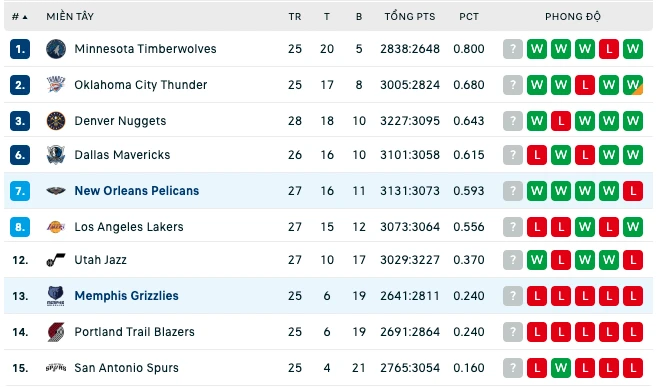Click the Portland Trail Blazers logo
This screenshot has height=390, width=657.
click(x=56, y=332)
